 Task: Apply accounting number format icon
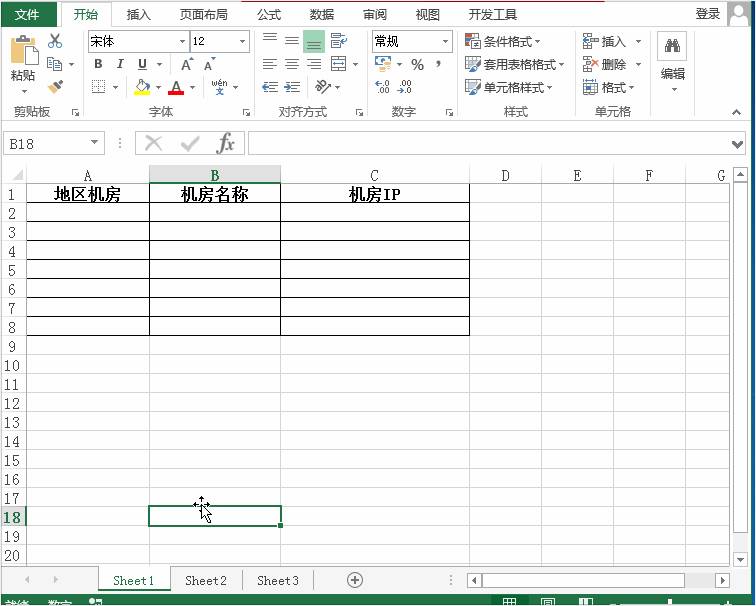(x=383, y=64)
